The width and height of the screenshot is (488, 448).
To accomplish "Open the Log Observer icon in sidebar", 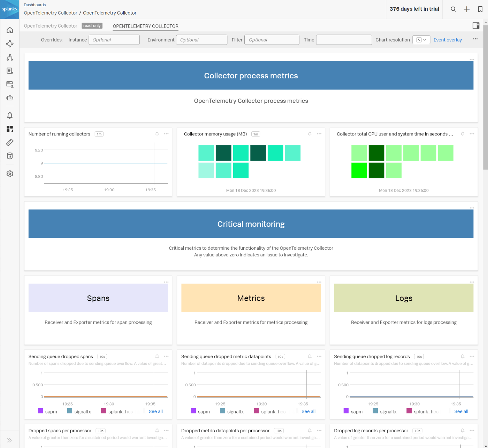I will point(10,71).
